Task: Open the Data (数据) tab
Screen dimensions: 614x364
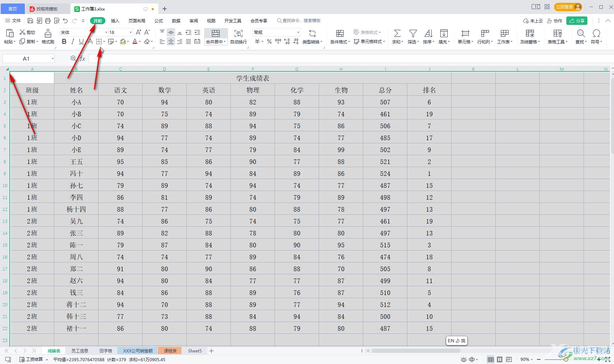Action: click(176, 21)
